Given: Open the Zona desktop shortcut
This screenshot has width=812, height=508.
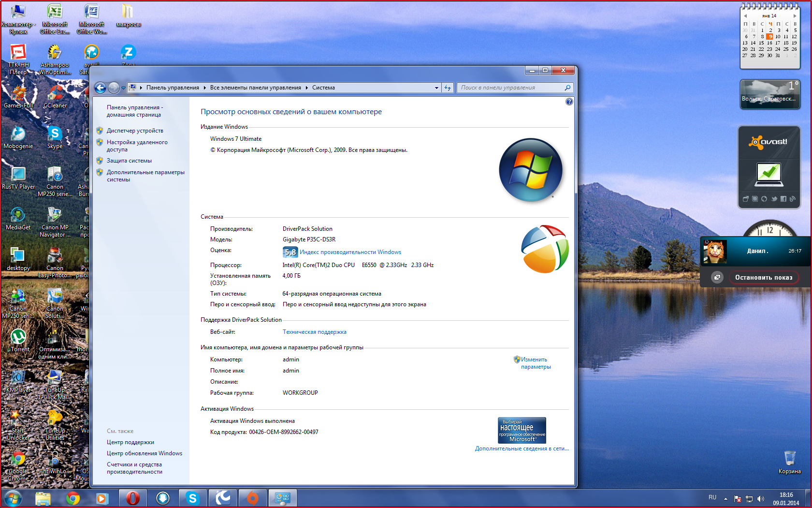Looking at the screenshot, I should 128,55.
